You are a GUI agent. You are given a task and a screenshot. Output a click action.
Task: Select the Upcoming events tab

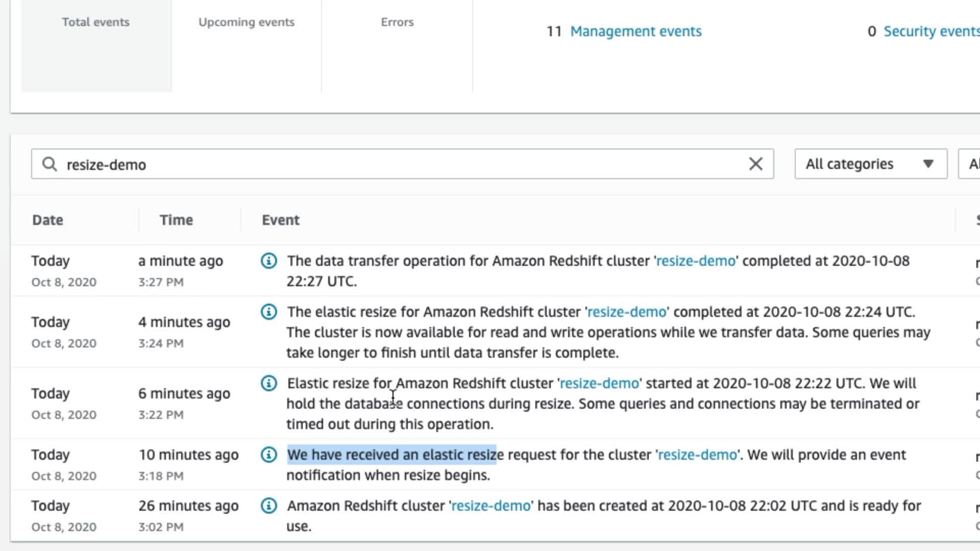pos(247,22)
